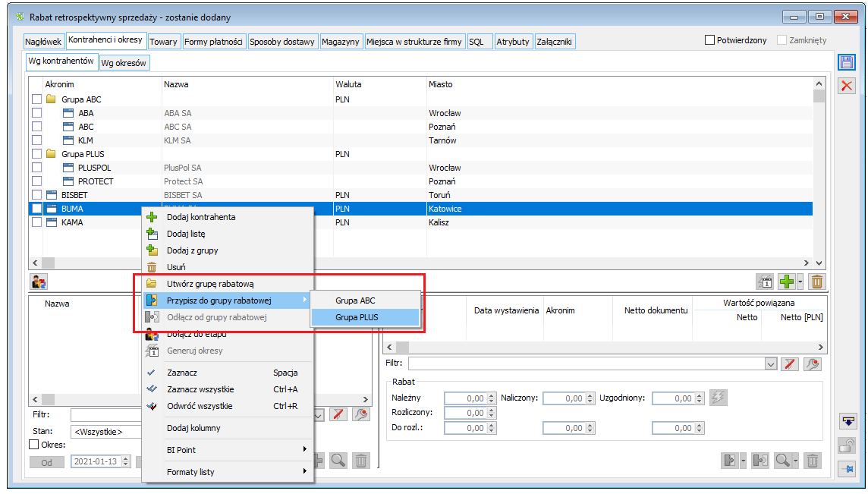Screen dimensions: 868x494
Task: Open the left-panel Filtr dropdown arrow
Action: point(319,414)
